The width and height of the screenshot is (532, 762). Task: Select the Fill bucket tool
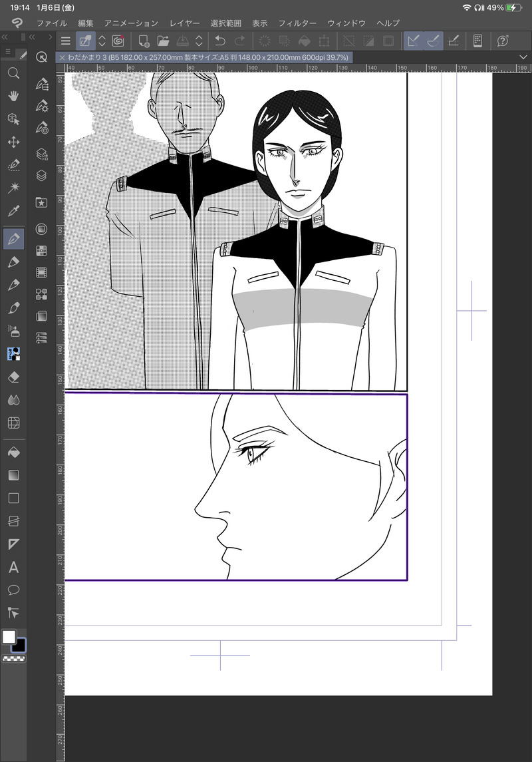coord(13,452)
